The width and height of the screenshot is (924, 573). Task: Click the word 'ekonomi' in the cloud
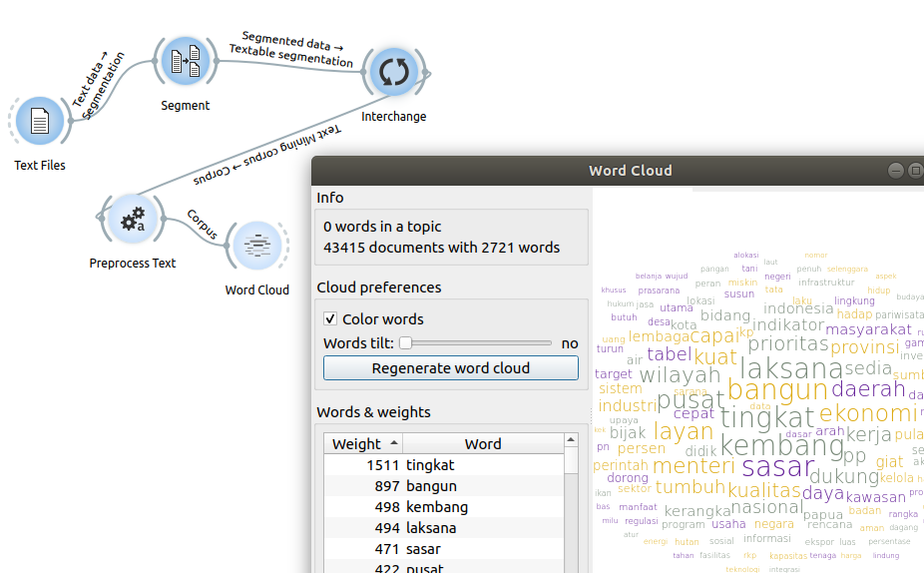(867, 414)
